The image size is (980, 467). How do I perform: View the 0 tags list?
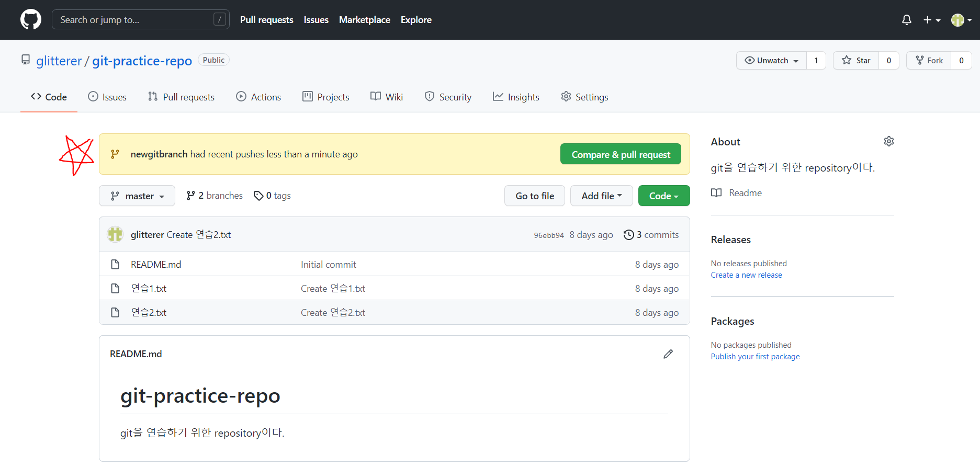272,196
